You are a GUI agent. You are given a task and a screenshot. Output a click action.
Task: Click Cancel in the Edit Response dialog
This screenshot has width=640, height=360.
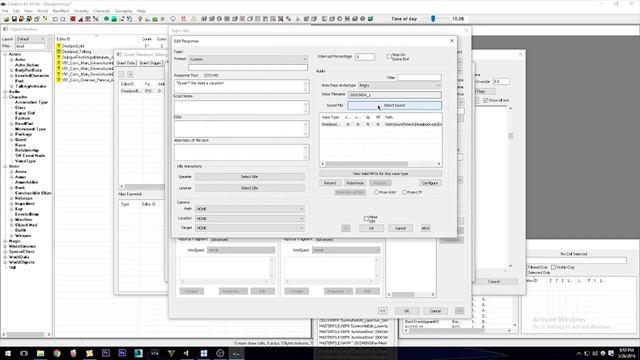(400, 228)
